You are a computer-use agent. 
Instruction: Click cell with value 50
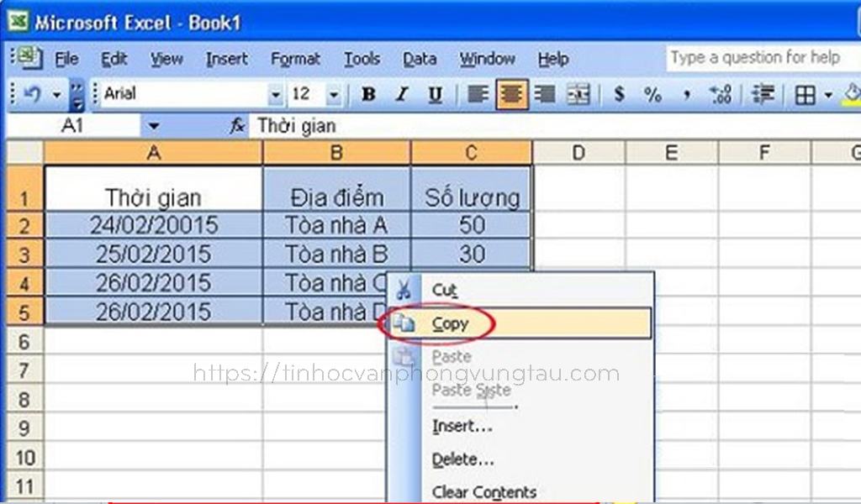(472, 225)
